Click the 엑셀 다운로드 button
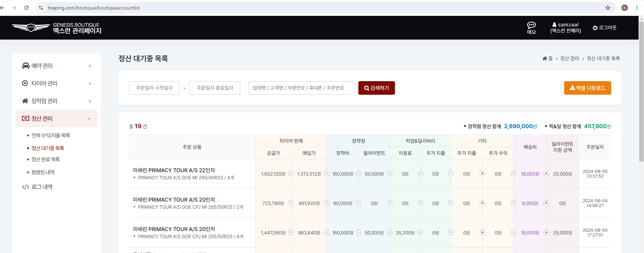Viewport: 644px width, 253px height. click(x=587, y=88)
